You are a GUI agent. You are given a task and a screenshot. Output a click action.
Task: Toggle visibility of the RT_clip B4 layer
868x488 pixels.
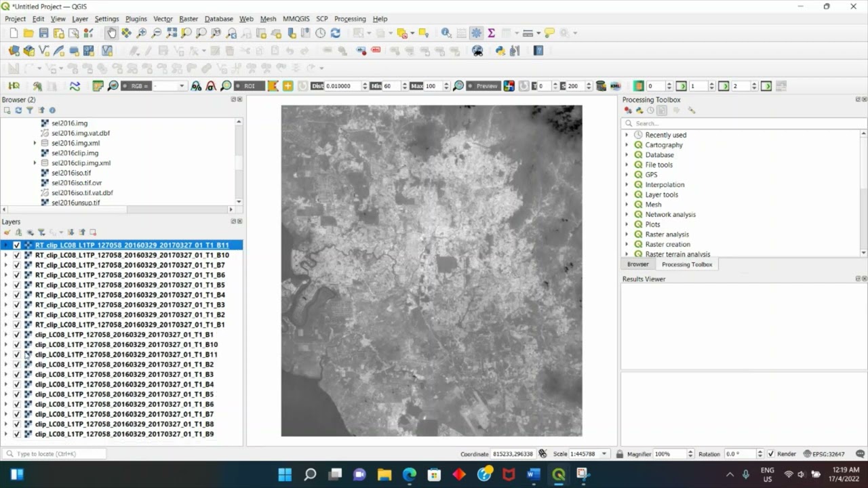tap(17, 295)
